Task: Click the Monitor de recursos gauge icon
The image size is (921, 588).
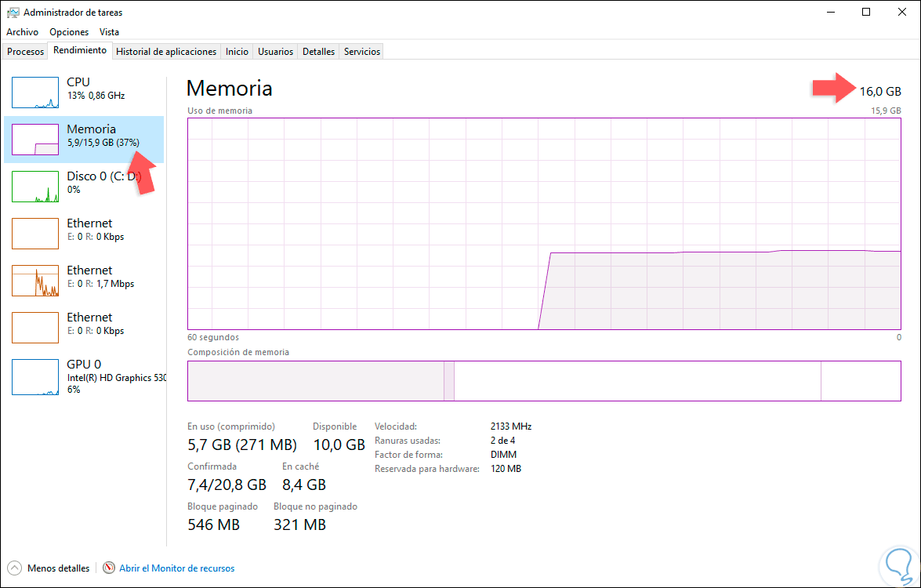Action: pyautogui.click(x=109, y=568)
